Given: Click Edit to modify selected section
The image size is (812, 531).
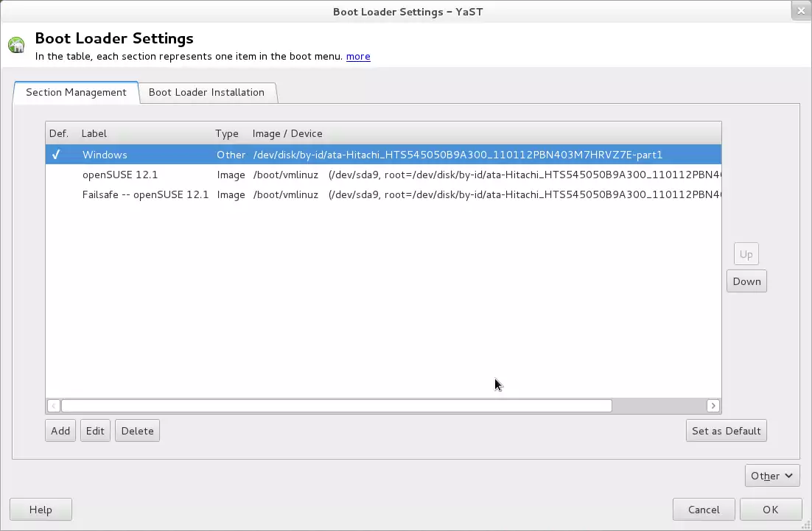Looking at the screenshot, I should [x=95, y=431].
